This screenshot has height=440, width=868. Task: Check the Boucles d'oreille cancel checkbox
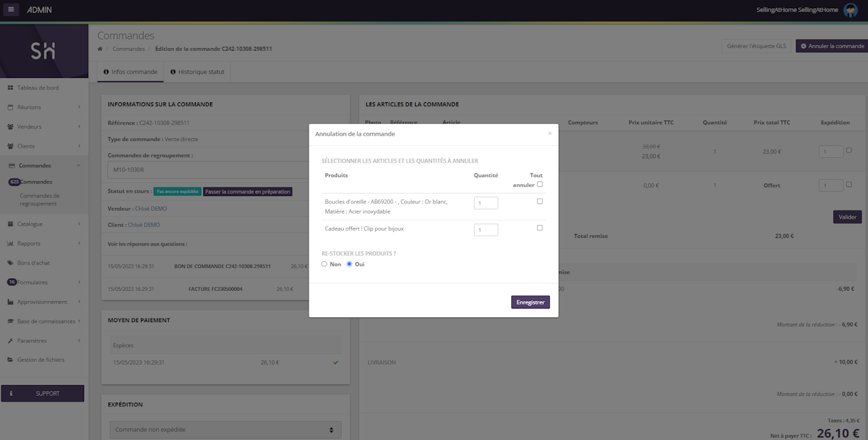540,201
